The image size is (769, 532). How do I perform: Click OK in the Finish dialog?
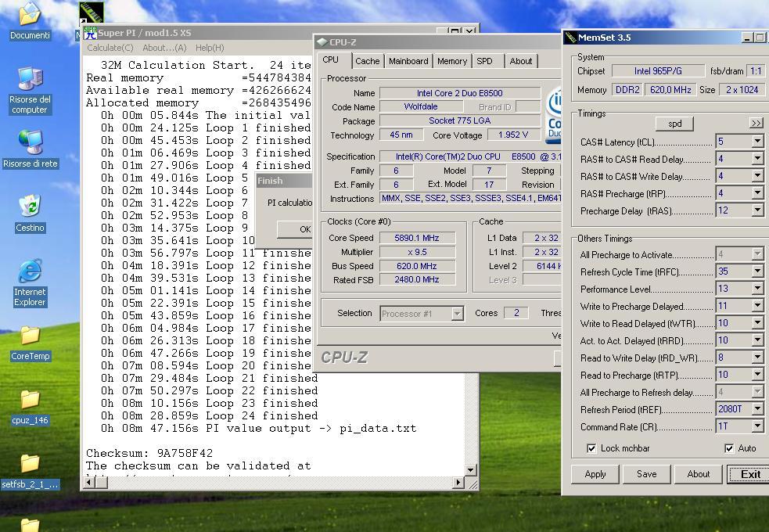[295, 229]
